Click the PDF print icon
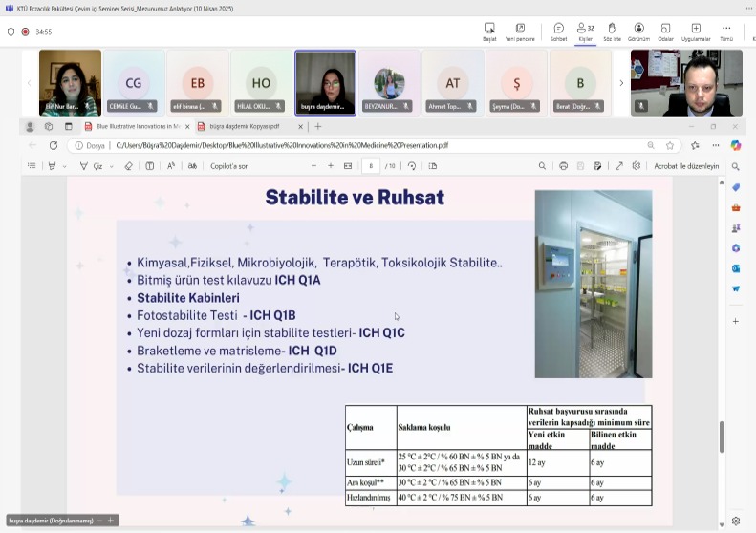This screenshot has height=533, width=756. (x=563, y=166)
